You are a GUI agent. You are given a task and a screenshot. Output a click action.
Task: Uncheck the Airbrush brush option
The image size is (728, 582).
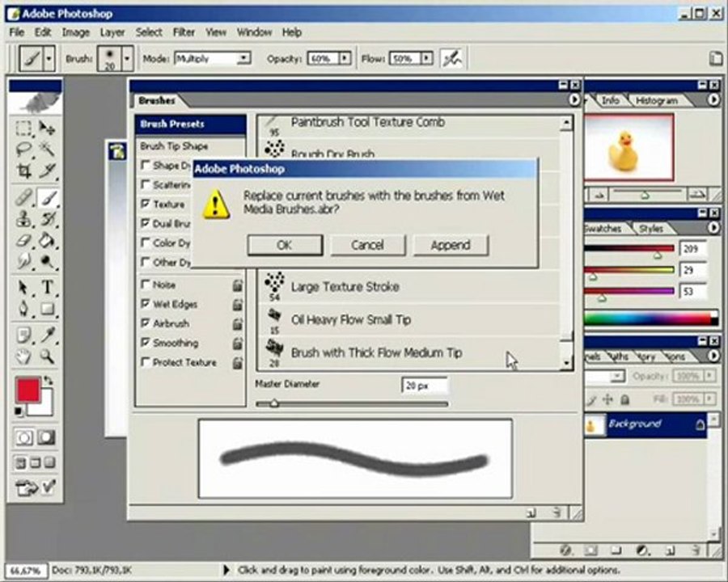(146, 323)
